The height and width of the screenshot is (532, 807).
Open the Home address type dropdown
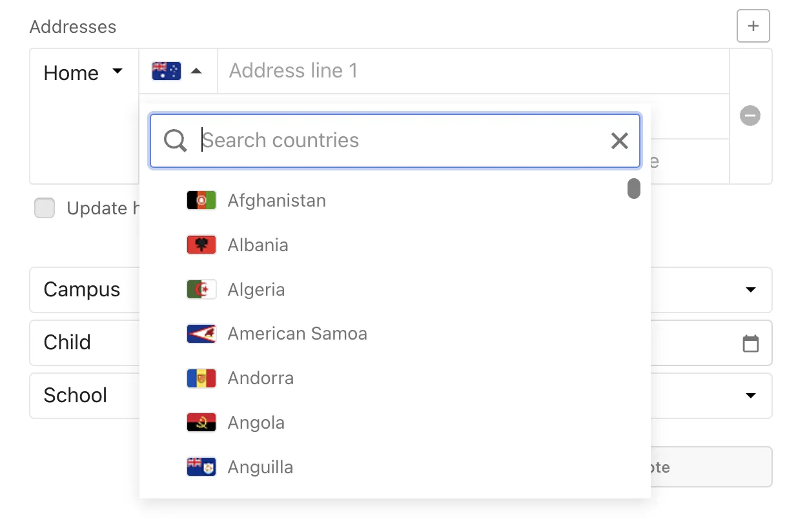pyautogui.click(x=83, y=72)
